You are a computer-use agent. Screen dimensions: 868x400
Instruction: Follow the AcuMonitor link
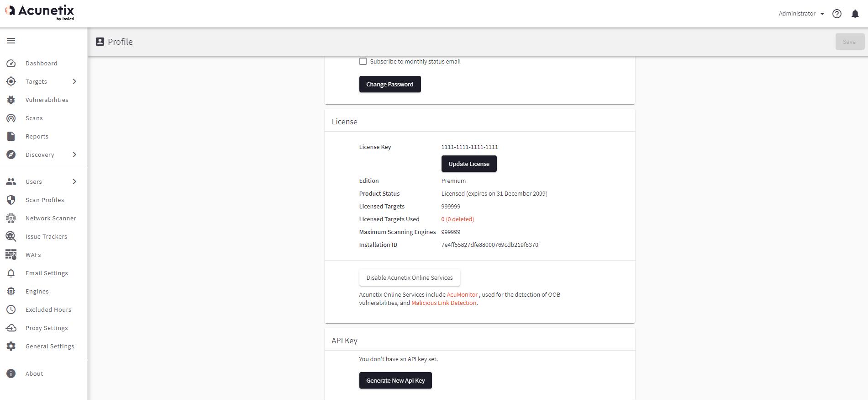[x=462, y=295]
